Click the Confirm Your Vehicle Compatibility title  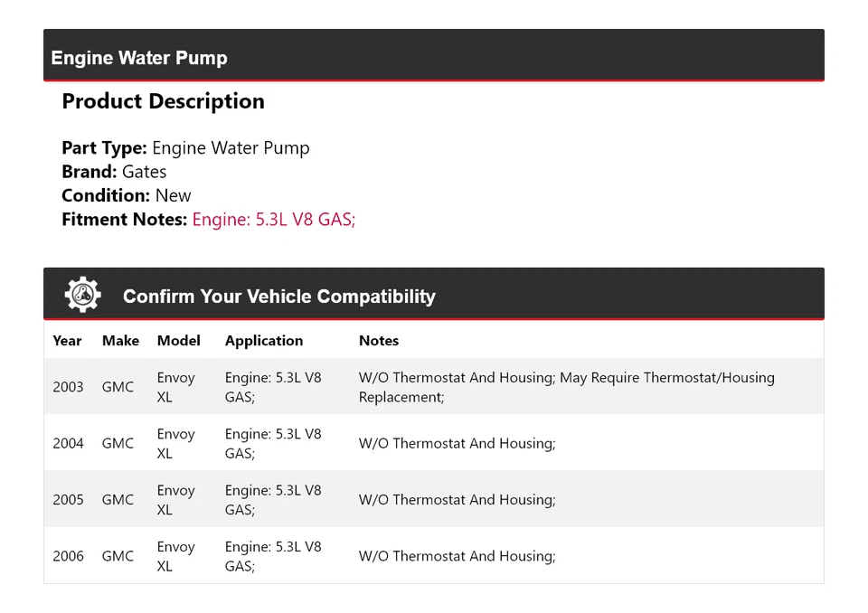(x=278, y=297)
